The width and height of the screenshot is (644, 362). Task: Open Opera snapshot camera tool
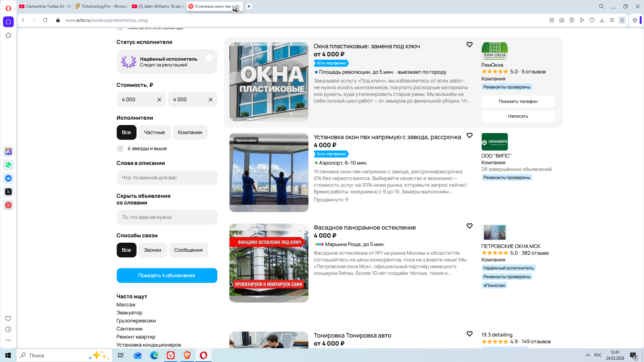pyautogui.click(x=562, y=20)
